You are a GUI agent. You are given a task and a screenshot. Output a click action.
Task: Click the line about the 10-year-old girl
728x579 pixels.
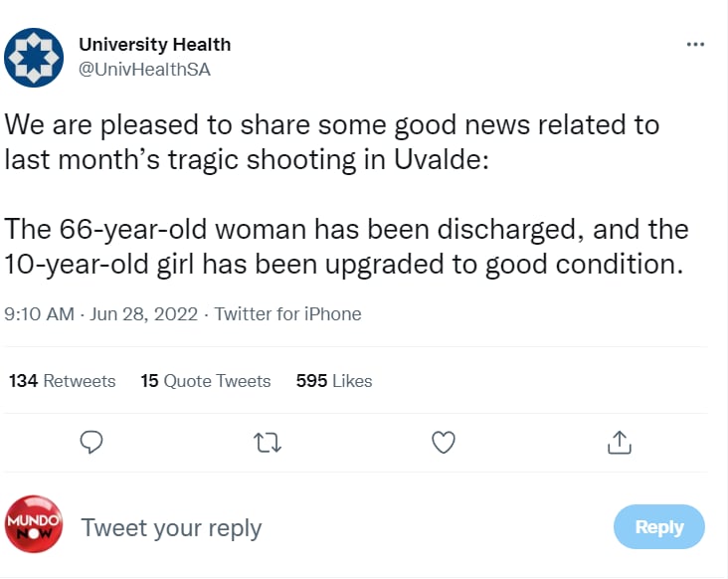click(x=344, y=265)
